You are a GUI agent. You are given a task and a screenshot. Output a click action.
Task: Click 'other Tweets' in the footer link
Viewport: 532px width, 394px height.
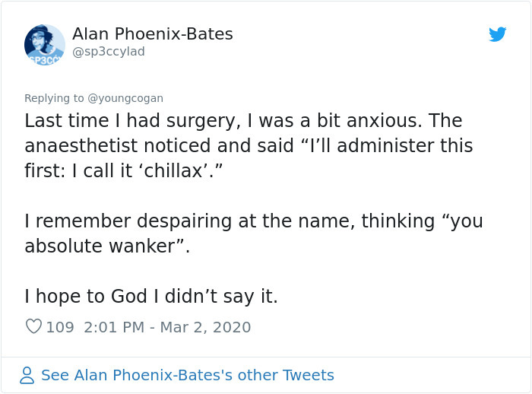(x=286, y=375)
